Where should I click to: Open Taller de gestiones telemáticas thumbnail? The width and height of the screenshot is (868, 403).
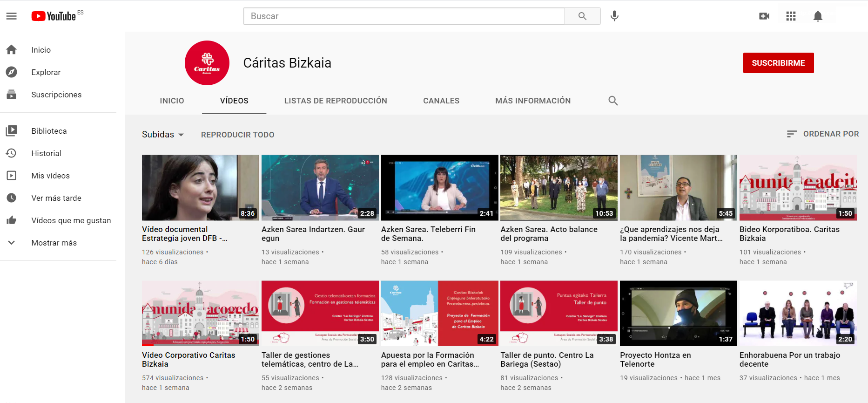(x=320, y=313)
